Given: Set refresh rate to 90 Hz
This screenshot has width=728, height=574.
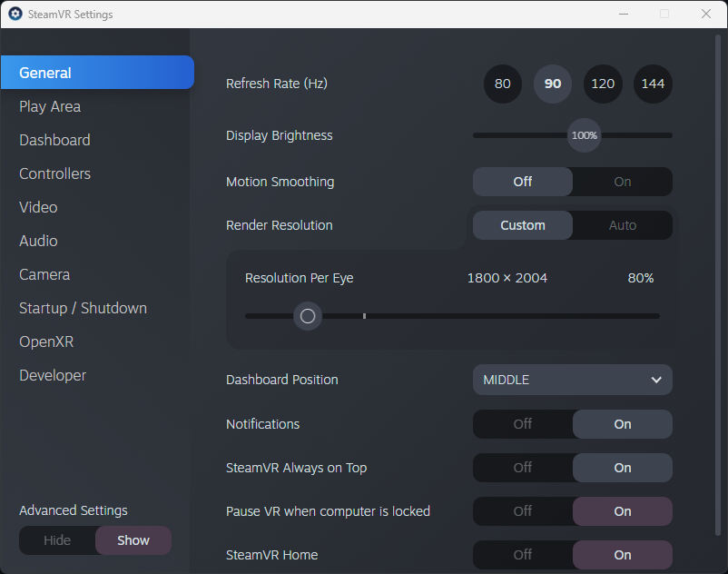Looking at the screenshot, I should (553, 84).
